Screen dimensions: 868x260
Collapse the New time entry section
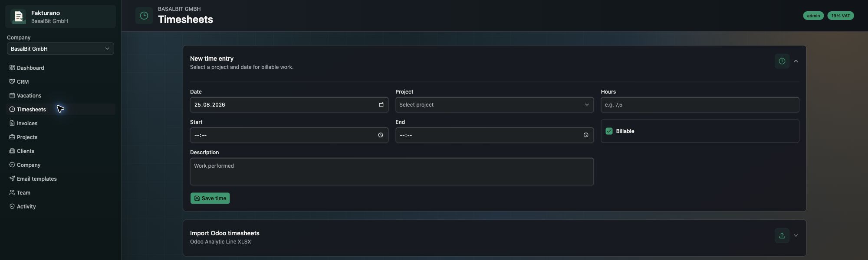(796, 61)
